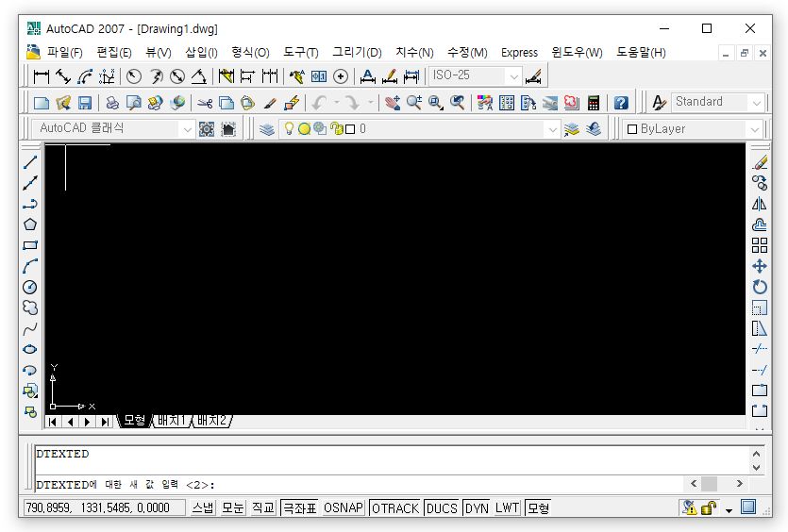
Task: Click the 모형 model/paper status button
Action: tap(538, 507)
